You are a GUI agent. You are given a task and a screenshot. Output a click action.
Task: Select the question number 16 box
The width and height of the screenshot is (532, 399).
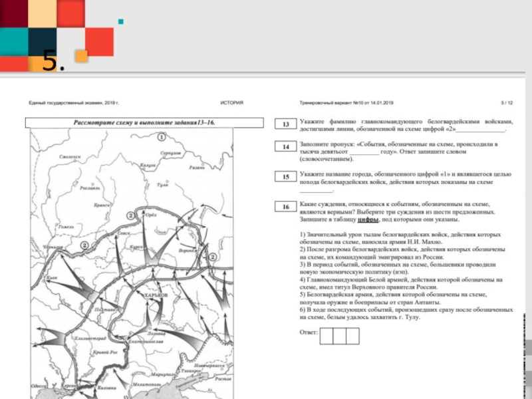[x=285, y=207]
